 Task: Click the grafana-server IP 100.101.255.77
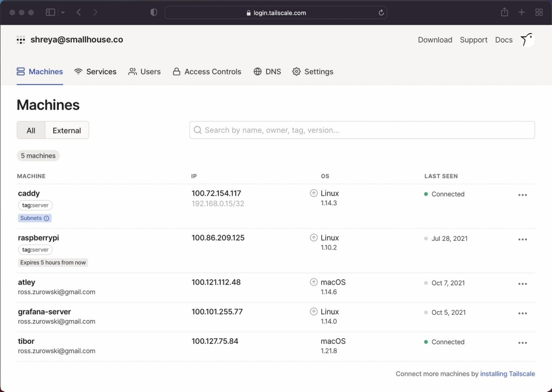coord(217,312)
